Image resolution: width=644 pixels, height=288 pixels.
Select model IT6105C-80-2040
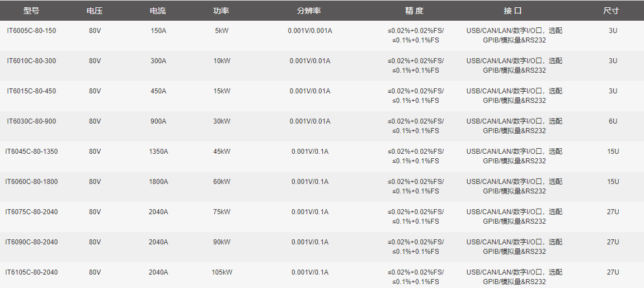32,272
